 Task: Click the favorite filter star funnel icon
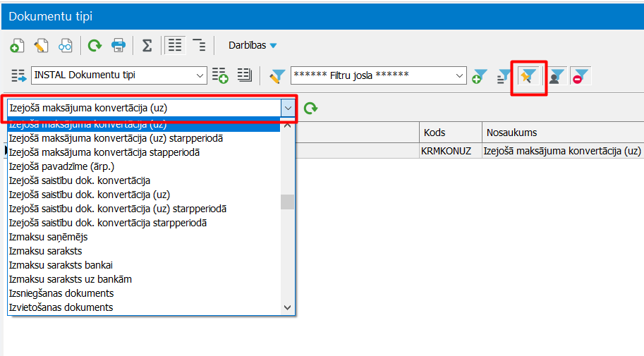click(x=528, y=76)
